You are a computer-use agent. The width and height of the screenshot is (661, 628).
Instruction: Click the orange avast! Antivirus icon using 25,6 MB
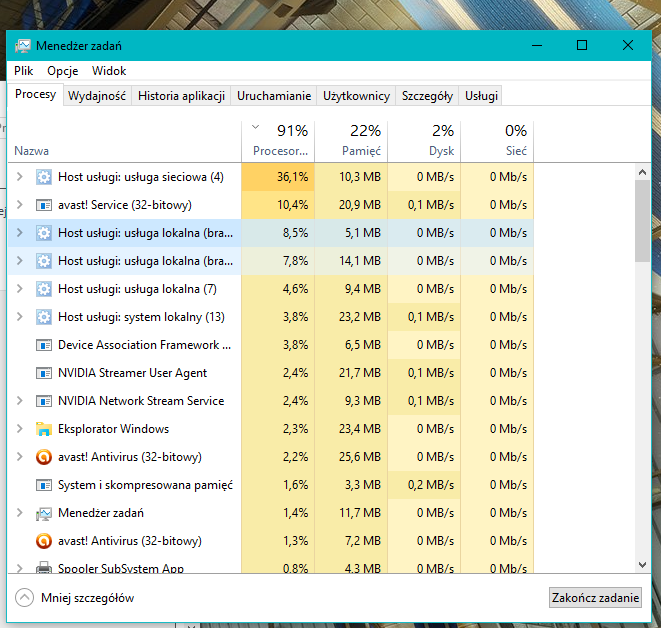pos(44,457)
